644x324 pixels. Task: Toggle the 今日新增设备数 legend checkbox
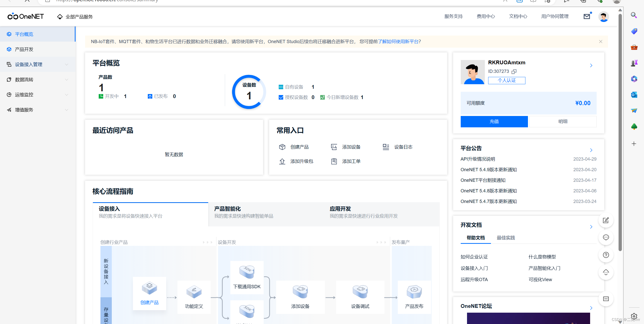(322, 98)
